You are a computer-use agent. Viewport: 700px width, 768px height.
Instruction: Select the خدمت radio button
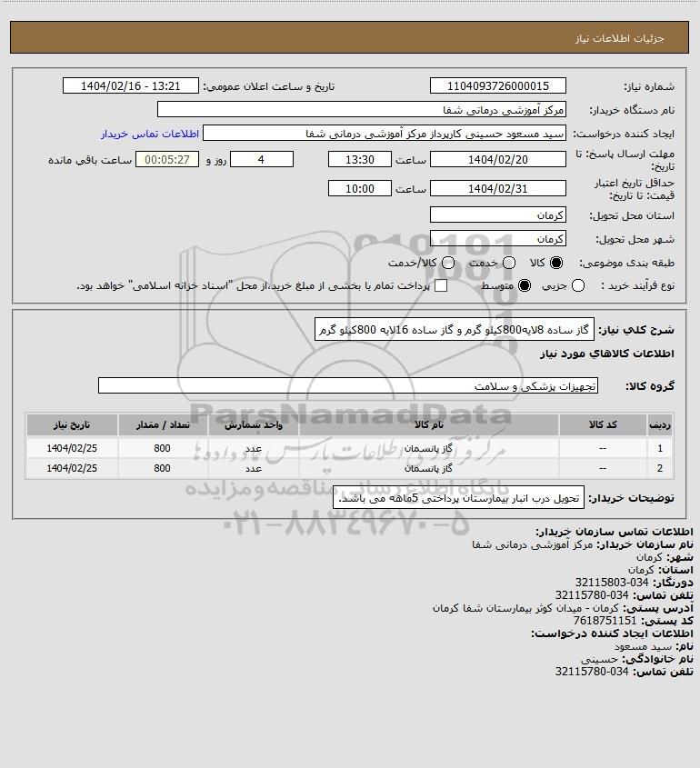[x=509, y=263]
